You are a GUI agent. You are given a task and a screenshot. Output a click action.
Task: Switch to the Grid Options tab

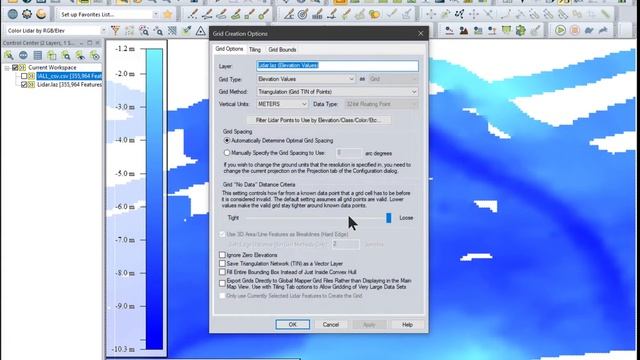(x=229, y=49)
